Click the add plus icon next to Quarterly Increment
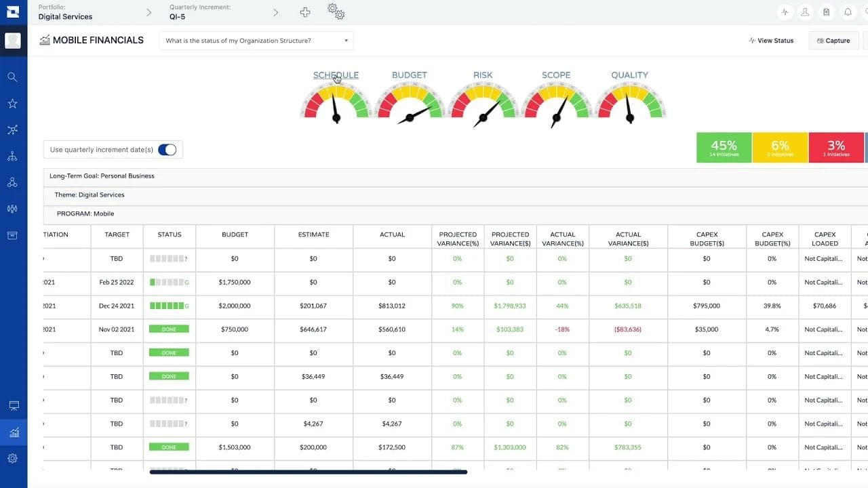868x488 pixels. [304, 12]
